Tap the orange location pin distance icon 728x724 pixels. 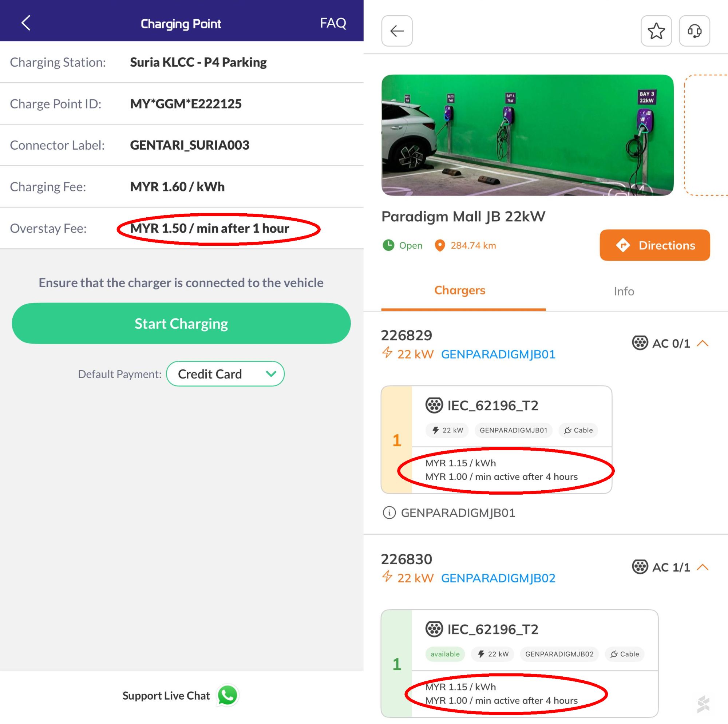point(440,246)
